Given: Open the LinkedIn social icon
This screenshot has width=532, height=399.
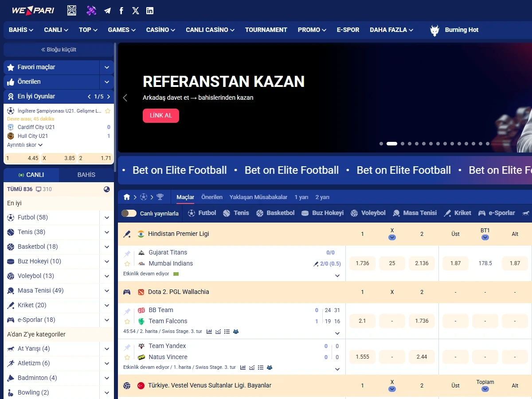Looking at the screenshot, I should tap(150, 11).
